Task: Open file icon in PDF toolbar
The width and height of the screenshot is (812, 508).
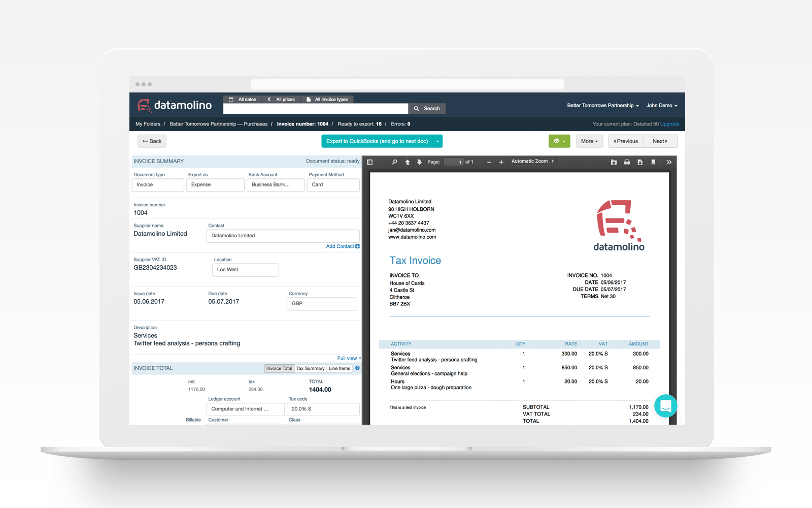Action: [x=614, y=162]
